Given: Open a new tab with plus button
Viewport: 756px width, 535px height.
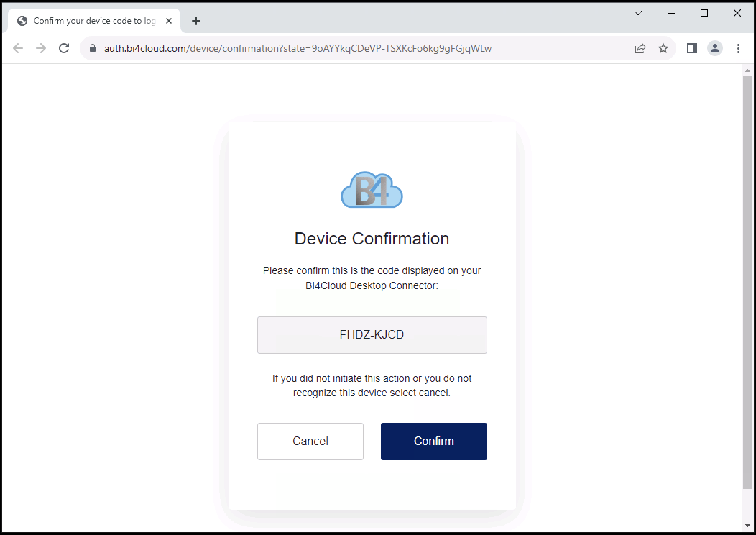Looking at the screenshot, I should click(x=196, y=21).
